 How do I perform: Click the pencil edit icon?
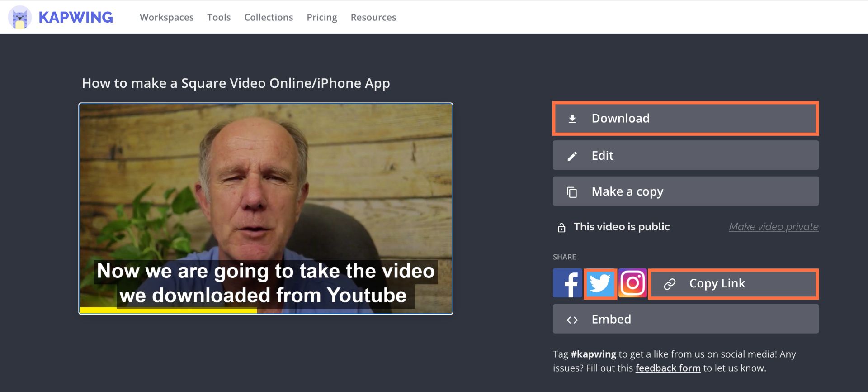pyautogui.click(x=572, y=156)
